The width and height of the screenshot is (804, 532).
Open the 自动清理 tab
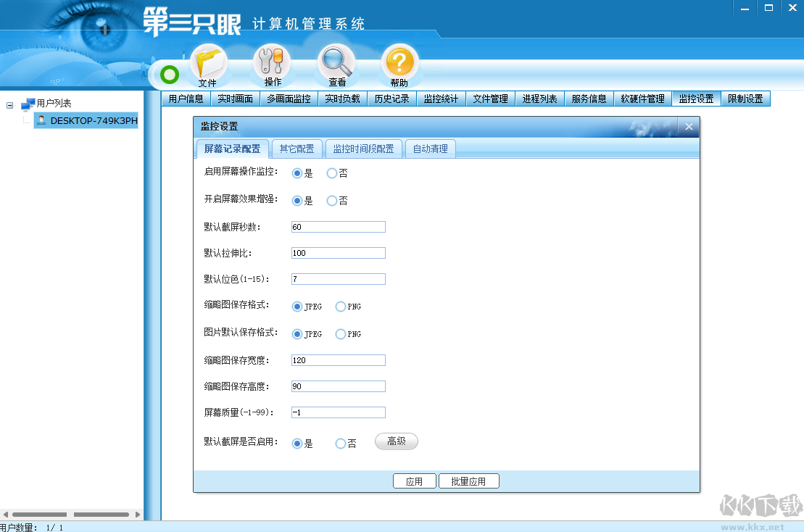[430, 149]
